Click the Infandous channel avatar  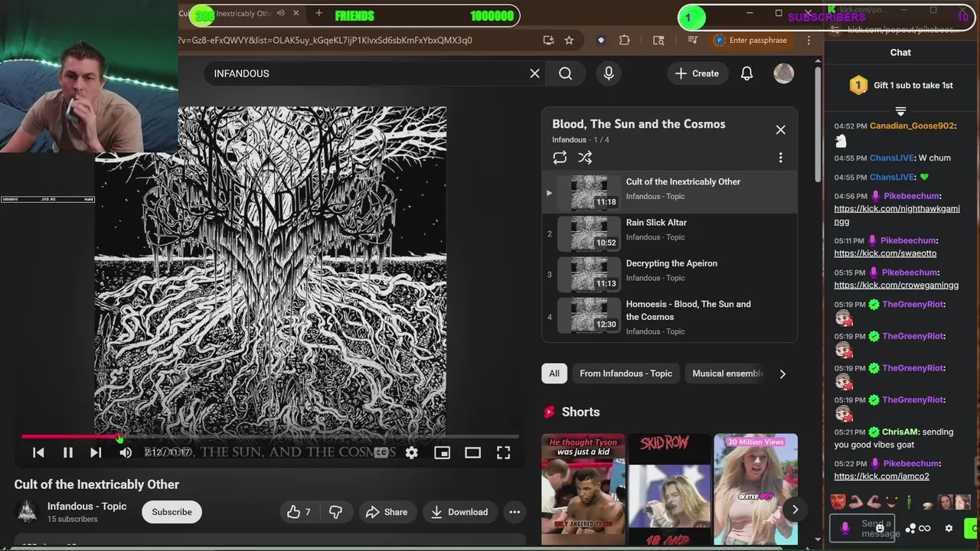[28, 512]
